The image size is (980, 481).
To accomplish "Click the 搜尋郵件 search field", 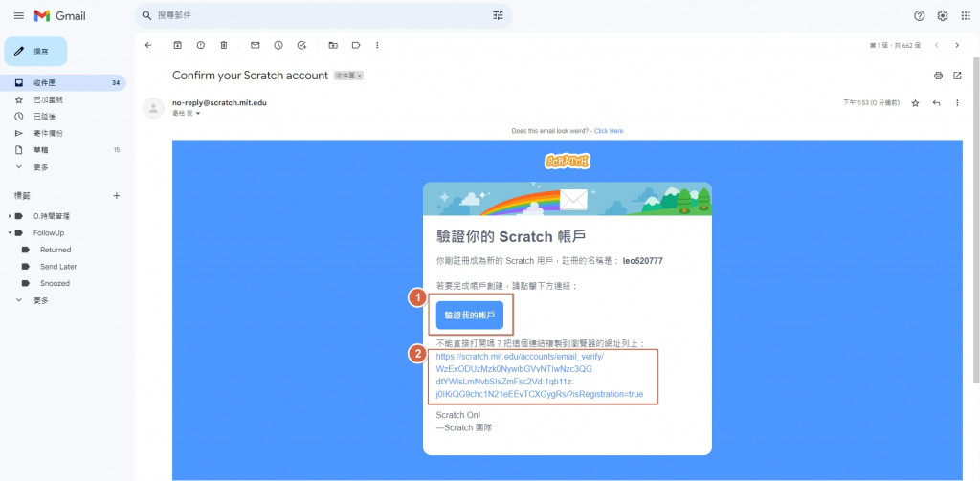I will click(x=322, y=15).
